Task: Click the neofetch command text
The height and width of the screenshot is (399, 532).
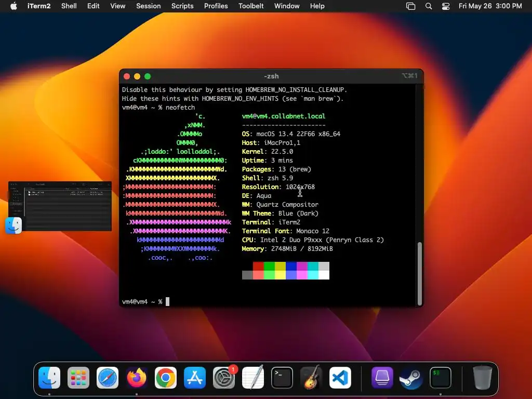Action: tap(180, 108)
